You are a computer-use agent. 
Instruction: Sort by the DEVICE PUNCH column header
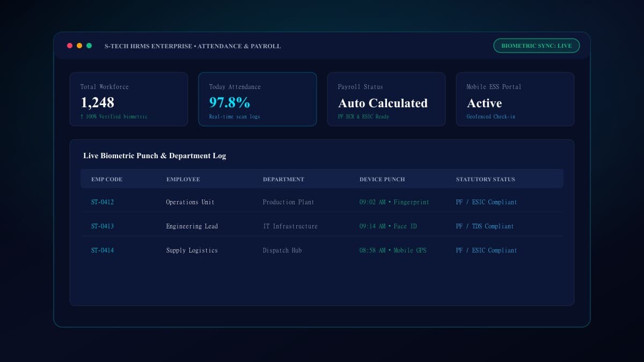click(x=382, y=179)
